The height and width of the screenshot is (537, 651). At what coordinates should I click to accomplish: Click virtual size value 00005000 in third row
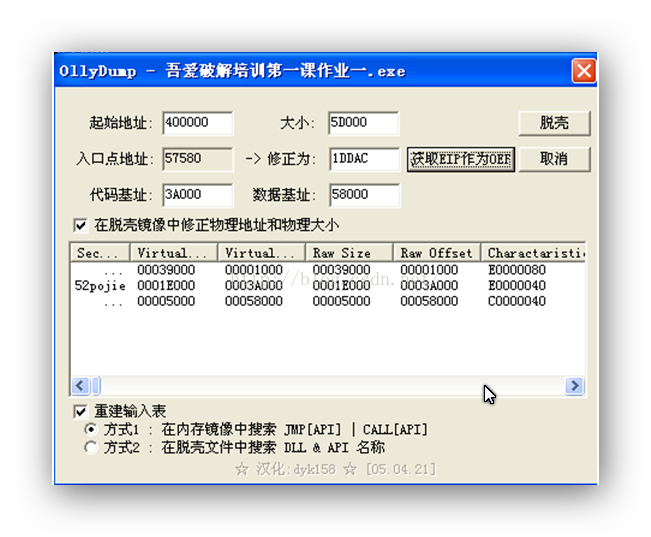click(166, 301)
